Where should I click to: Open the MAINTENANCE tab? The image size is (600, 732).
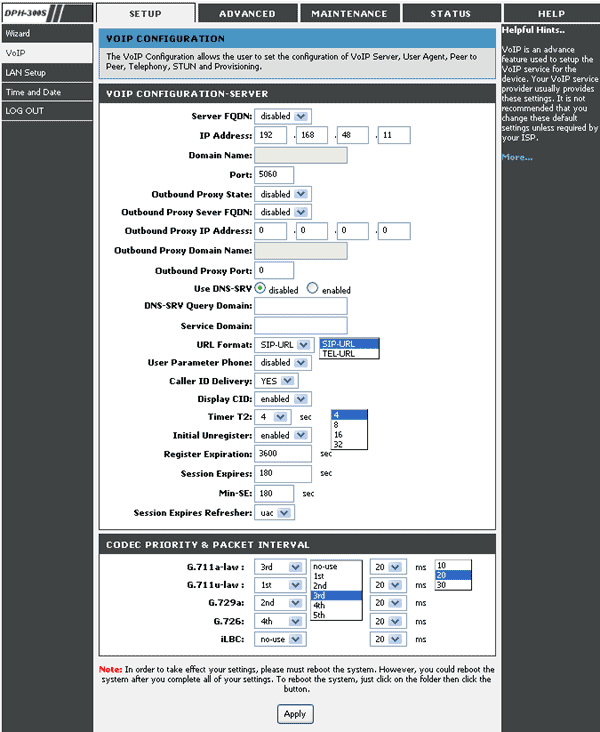(x=349, y=13)
